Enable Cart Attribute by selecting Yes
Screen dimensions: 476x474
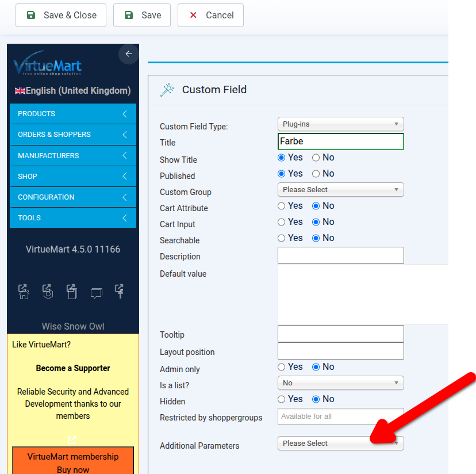coord(282,206)
